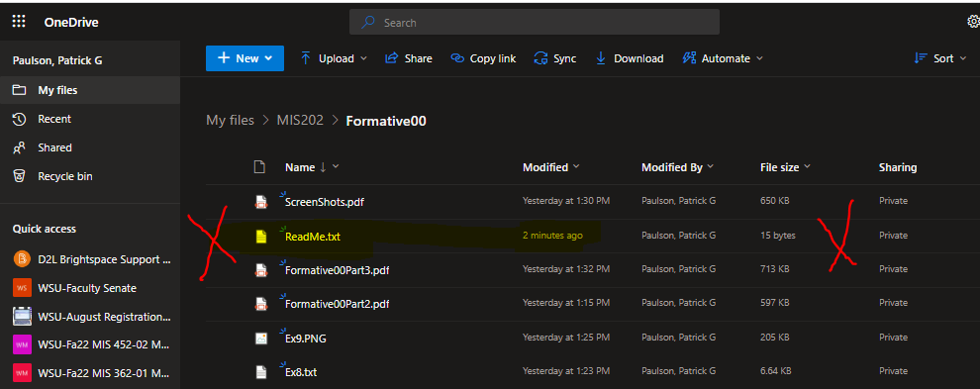The height and width of the screenshot is (389, 980).
Task: Go to MIS202 breadcrumb folder
Action: (300, 120)
